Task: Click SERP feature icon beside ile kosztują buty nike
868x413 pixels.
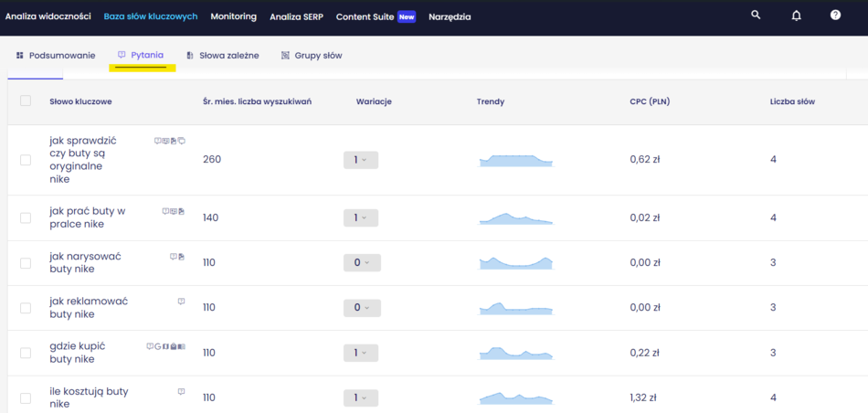Action: pos(181,391)
